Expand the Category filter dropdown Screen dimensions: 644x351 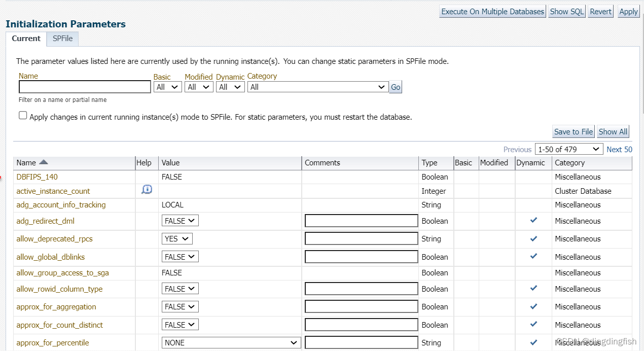[318, 87]
